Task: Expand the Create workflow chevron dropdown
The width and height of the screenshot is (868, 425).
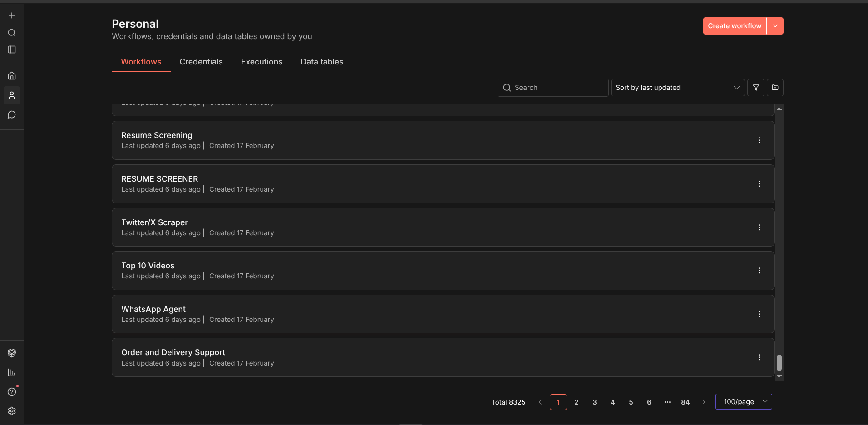Action: click(x=774, y=25)
